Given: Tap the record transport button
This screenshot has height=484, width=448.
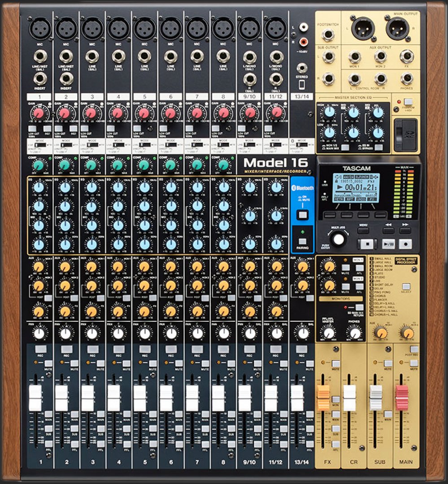Looking at the screenshot, I should [x=405, y=244].
